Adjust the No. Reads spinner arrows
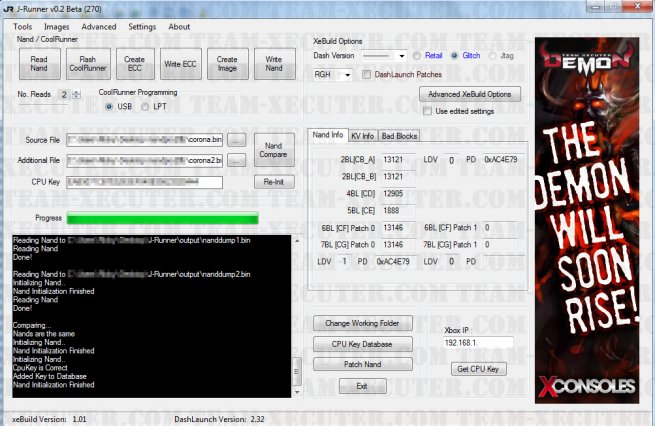 (76, 94)
